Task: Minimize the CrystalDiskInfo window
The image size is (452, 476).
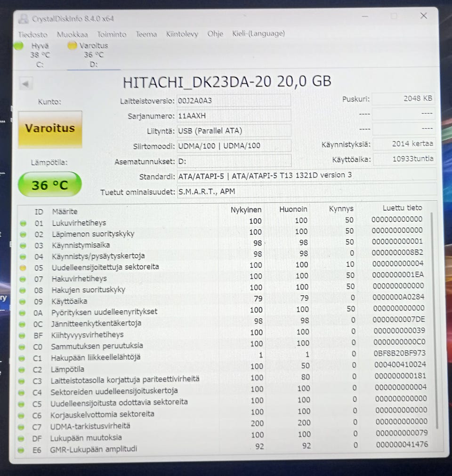Action: point(365,16)
